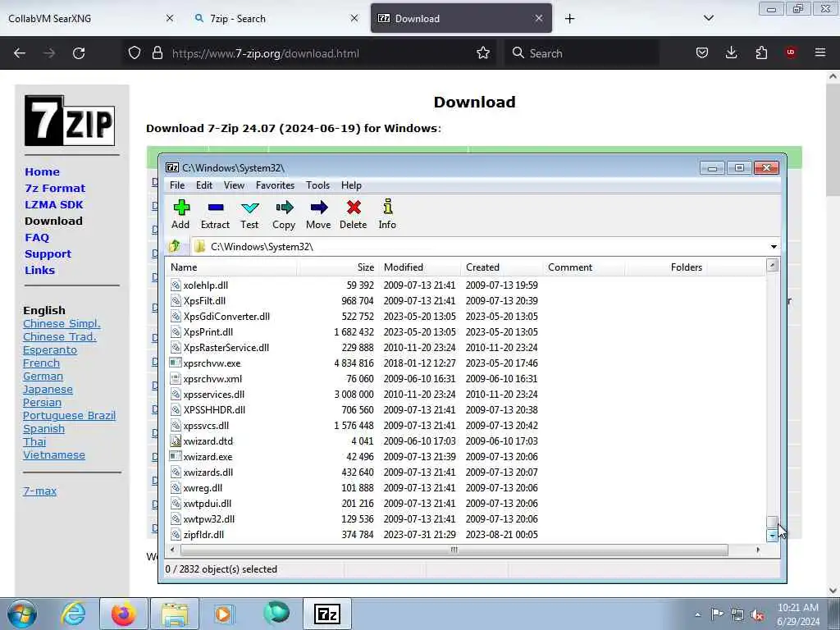Image resolution: width=840 pixels, height=630 pixels.
Task: Open the View menu in 7-Zip
Action: [x=234, y=185]
